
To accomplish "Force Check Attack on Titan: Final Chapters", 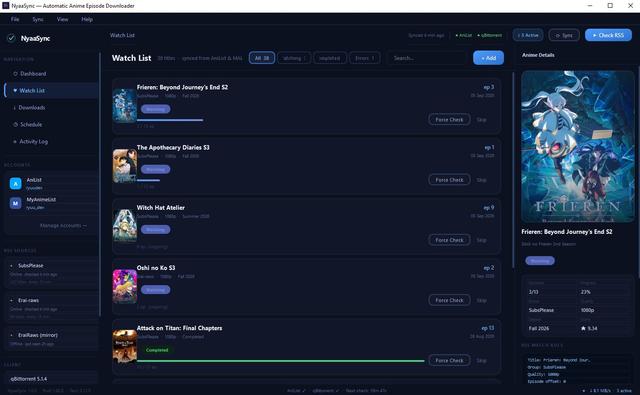I will 449,360.
